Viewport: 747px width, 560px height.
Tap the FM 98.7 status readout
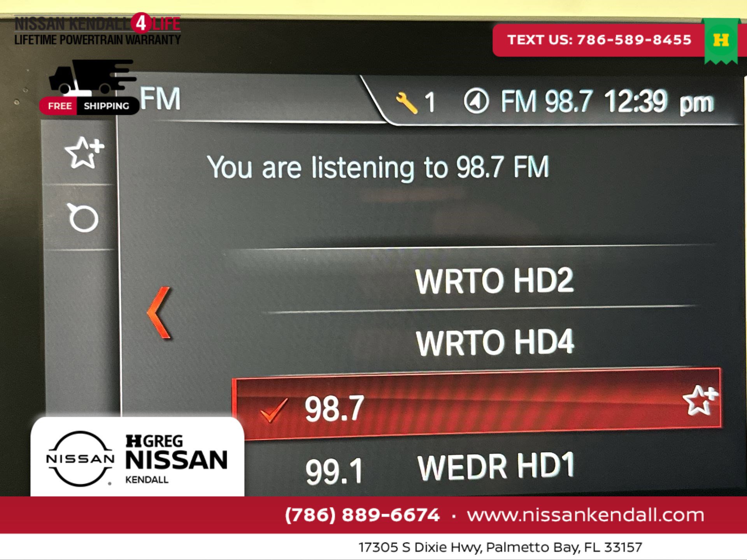(x=546, y=102)
